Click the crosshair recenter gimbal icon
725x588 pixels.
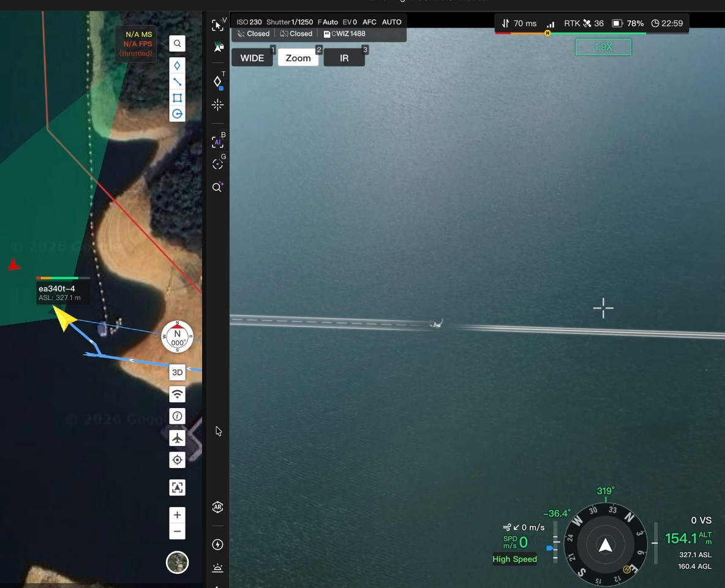tap(218, 105)
